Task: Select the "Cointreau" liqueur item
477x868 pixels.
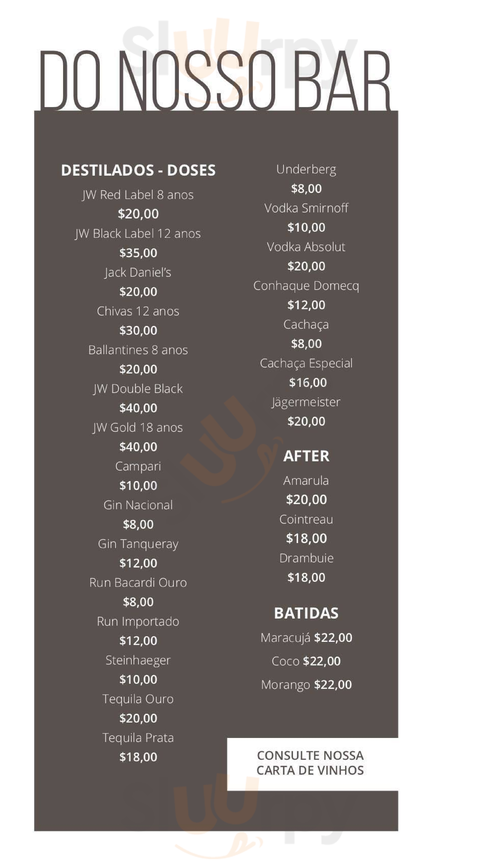Action: 306,519
